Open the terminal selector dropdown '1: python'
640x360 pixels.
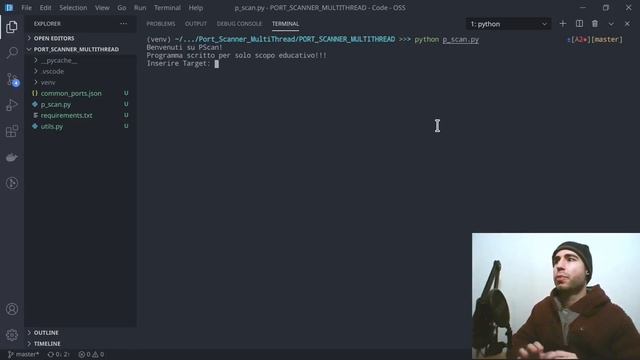tap(508, 24)
